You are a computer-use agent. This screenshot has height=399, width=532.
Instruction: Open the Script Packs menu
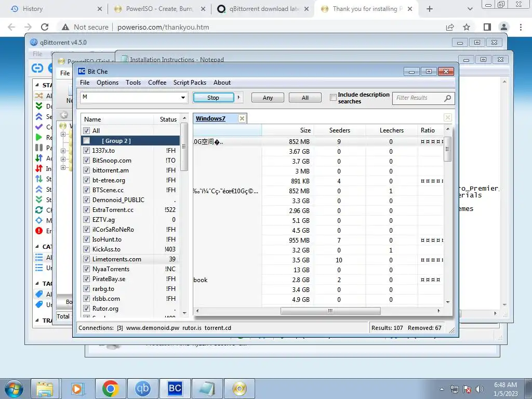(190, 83)
